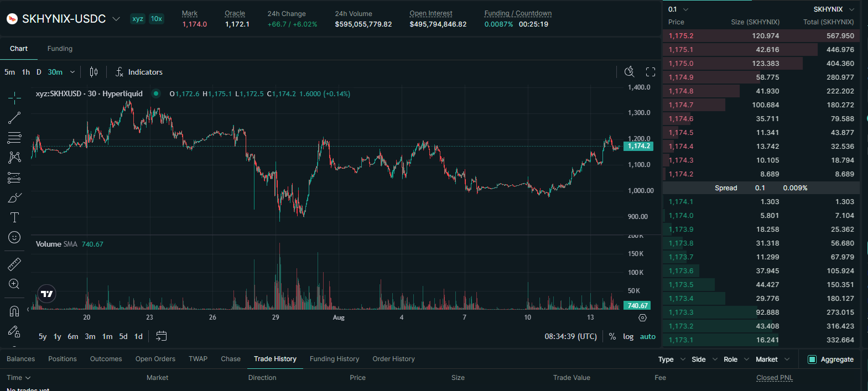Open the emoji icons tool

click(14, 237)
